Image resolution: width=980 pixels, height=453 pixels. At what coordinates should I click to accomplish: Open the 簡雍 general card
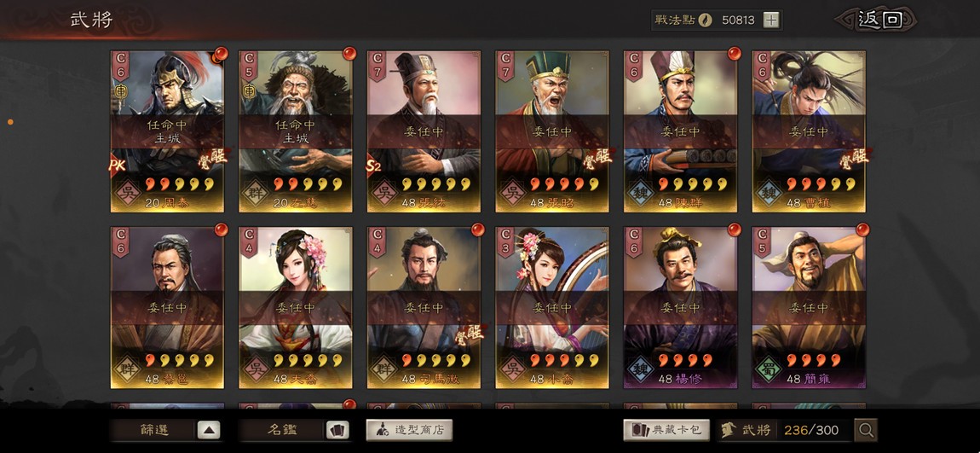pos(809,307)
